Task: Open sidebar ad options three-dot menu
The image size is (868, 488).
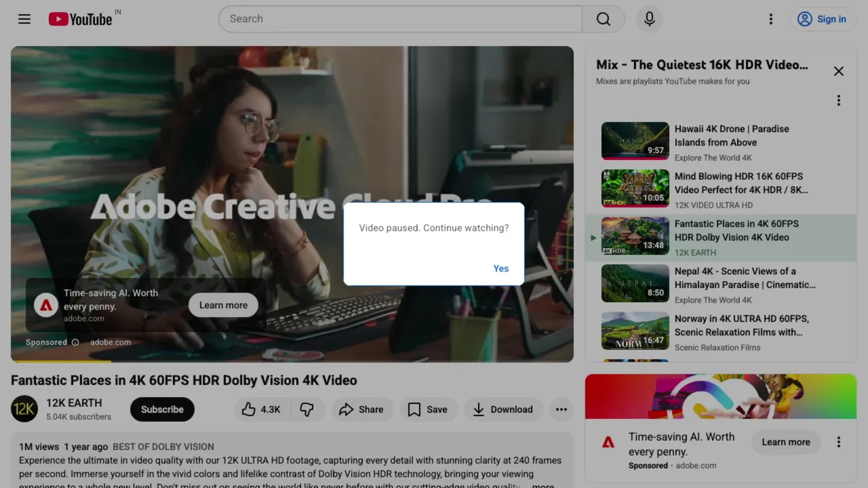Action: coord(839,442)
